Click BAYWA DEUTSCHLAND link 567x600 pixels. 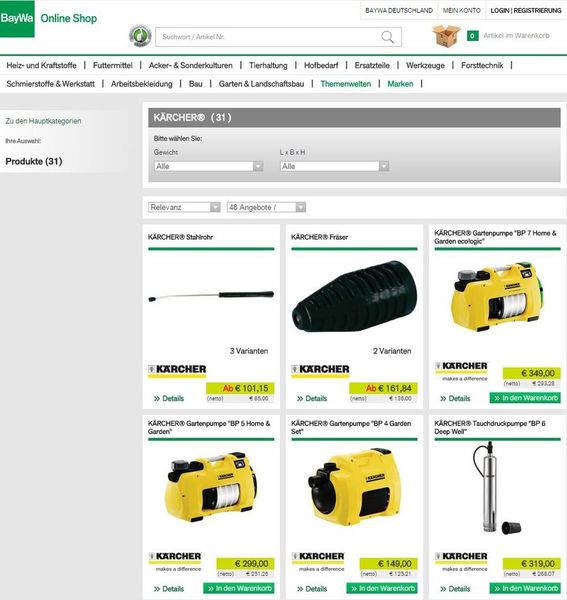click(x=399, y=11)
